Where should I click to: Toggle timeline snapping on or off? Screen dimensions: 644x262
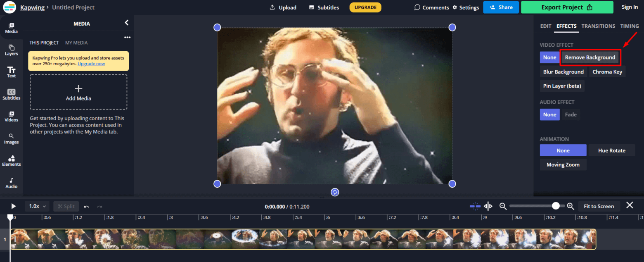[475, 206]
